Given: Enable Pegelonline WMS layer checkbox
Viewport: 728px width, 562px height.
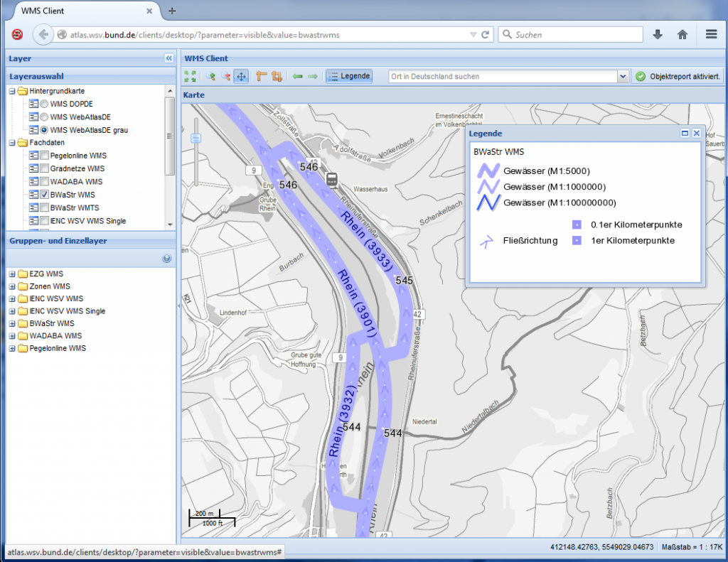Looking at the screenshot, I should coord(45,156).
